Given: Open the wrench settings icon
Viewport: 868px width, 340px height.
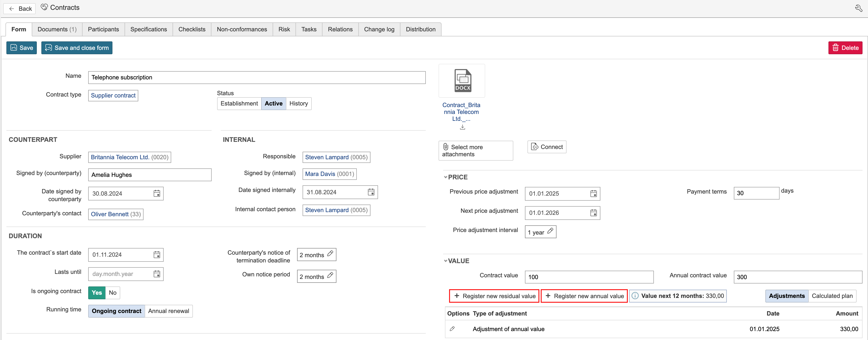Looking at the screenshot, I should click(x=859, y=8).
